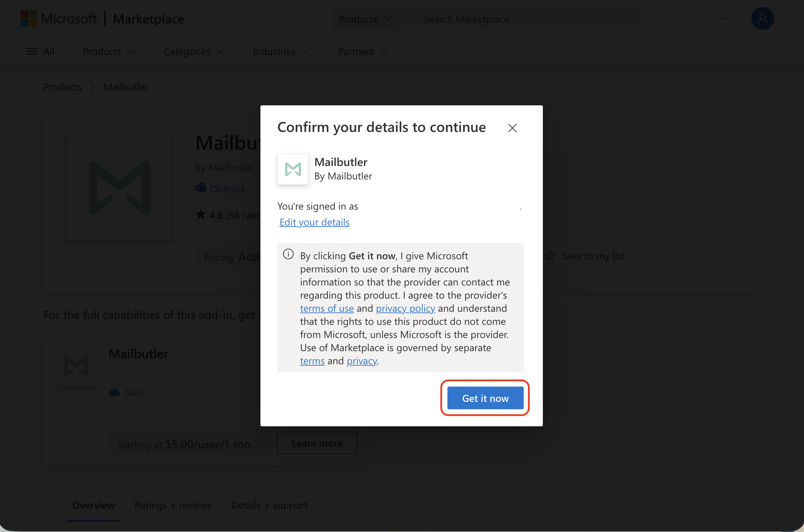Click the SaaS label on the plan card
Image resolution: width=804 pixels, height=532 pixels.
tap(134, 392)
